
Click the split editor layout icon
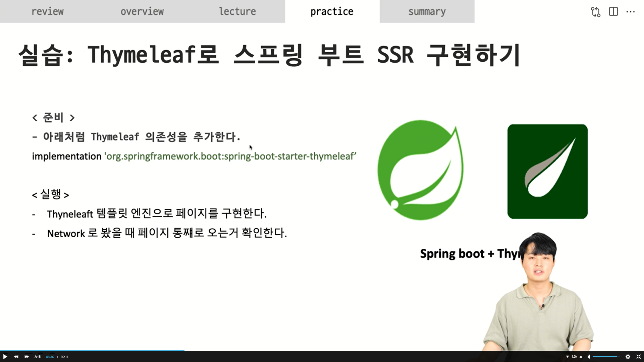[x=613, y=11]
